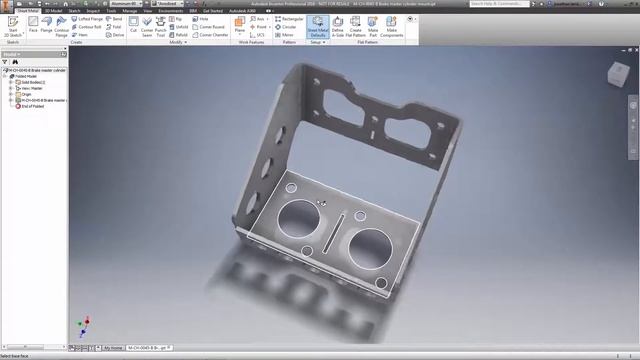Viewport: 640px width, 360px height.
Task: Select the Bend tool
Action: pos(114,19)
